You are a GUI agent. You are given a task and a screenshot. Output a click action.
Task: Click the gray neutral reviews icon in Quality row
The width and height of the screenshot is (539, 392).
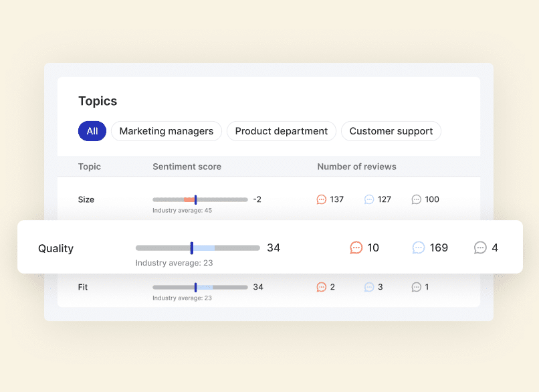tap(480, 248)
